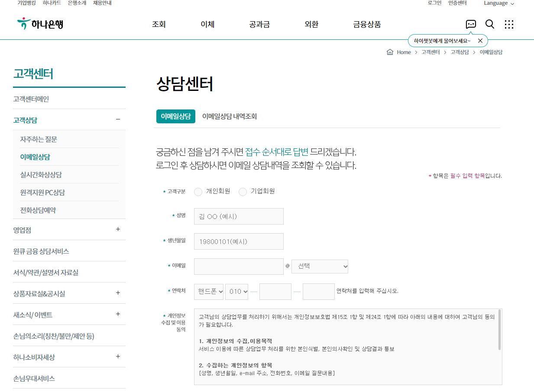This screenshot has width=534, height=392.
Task: Click the 로그인 link
Action: tap(434, 3)
